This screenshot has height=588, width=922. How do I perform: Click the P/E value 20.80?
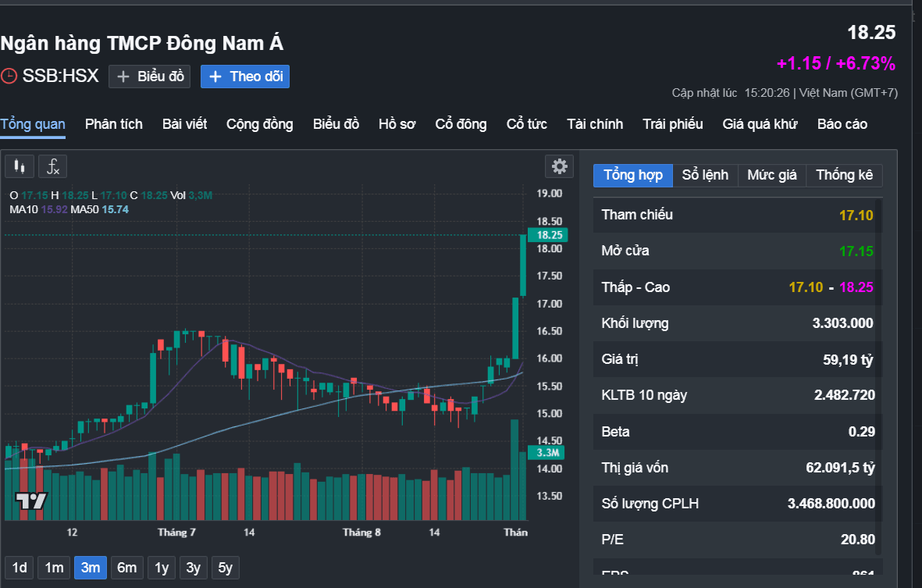(857, 540)
